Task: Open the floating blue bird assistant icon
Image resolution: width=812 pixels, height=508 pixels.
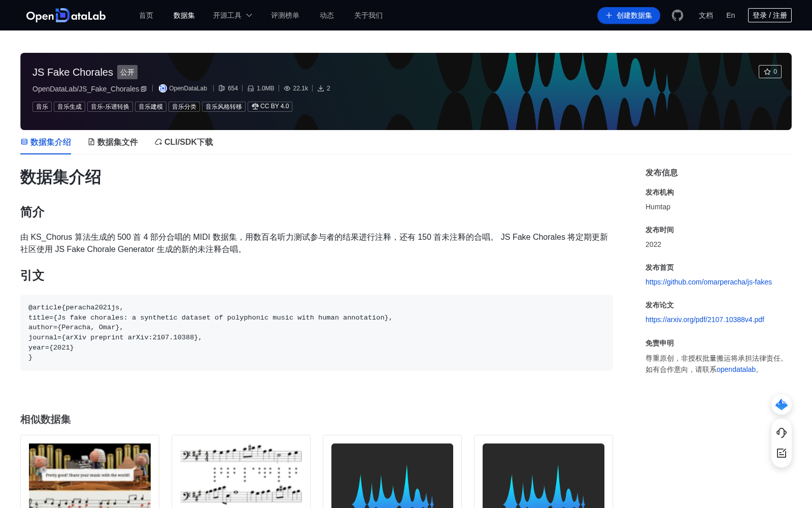Action: 782,404
